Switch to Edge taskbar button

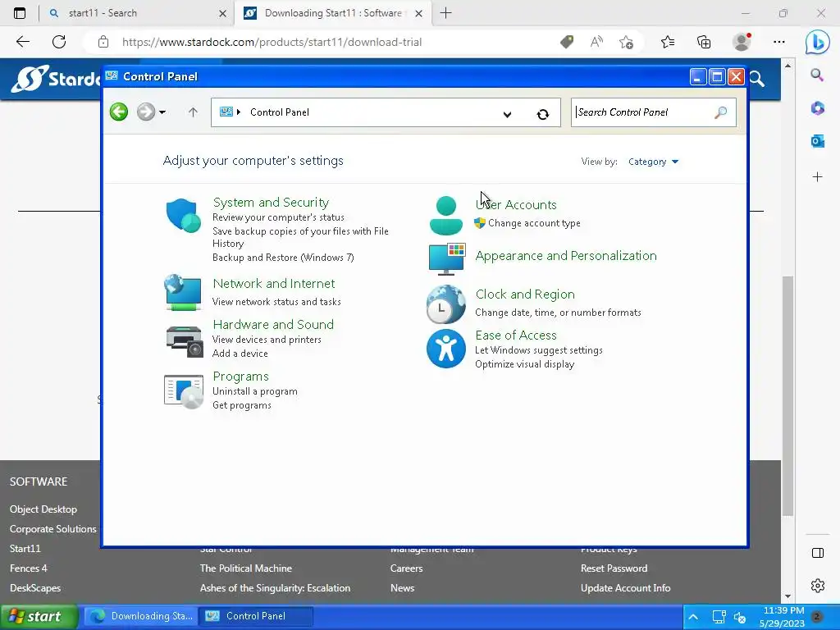click(x=139, y=616)
